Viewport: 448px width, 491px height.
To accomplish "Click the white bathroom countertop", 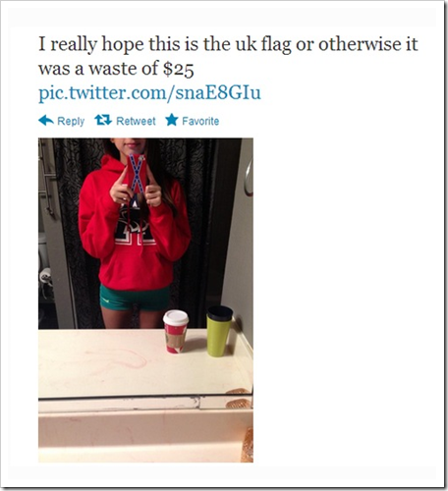I will pyautogui.click(x=145, y=361).
